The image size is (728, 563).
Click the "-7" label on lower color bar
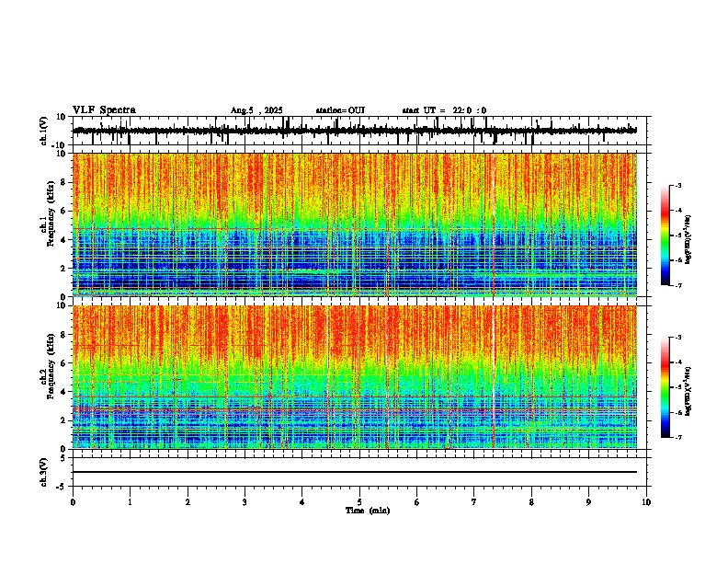coord(678,437)
